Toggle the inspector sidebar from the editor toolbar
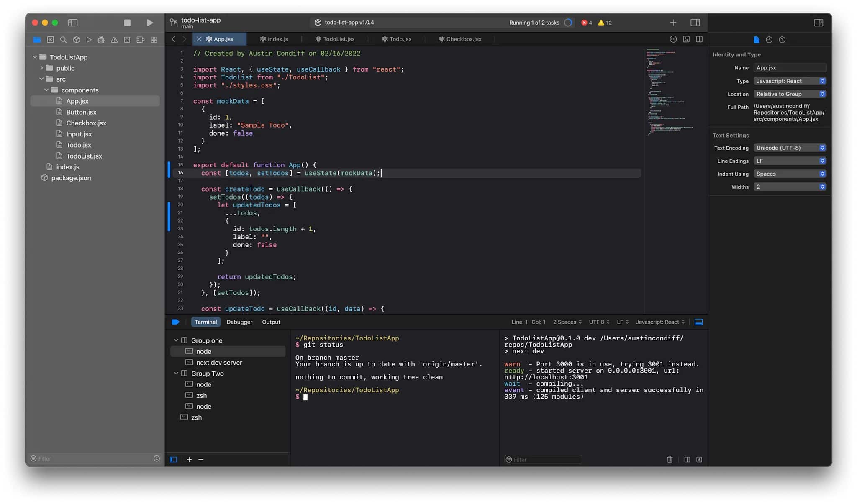This screenshot has height=504, width=857. (x=695, y=23)
